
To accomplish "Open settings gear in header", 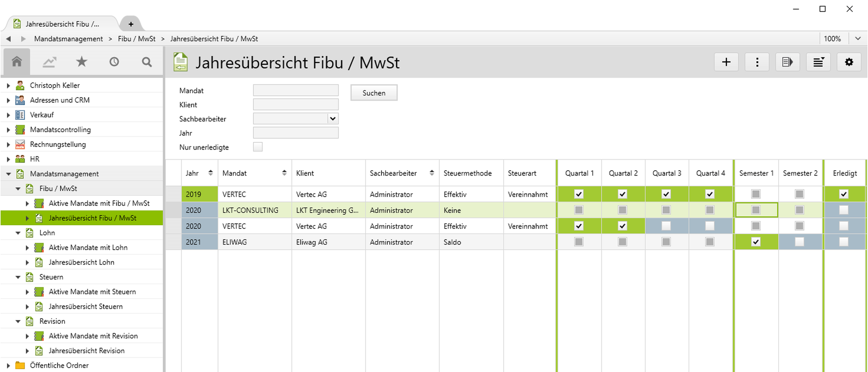I will click(849, 62).
